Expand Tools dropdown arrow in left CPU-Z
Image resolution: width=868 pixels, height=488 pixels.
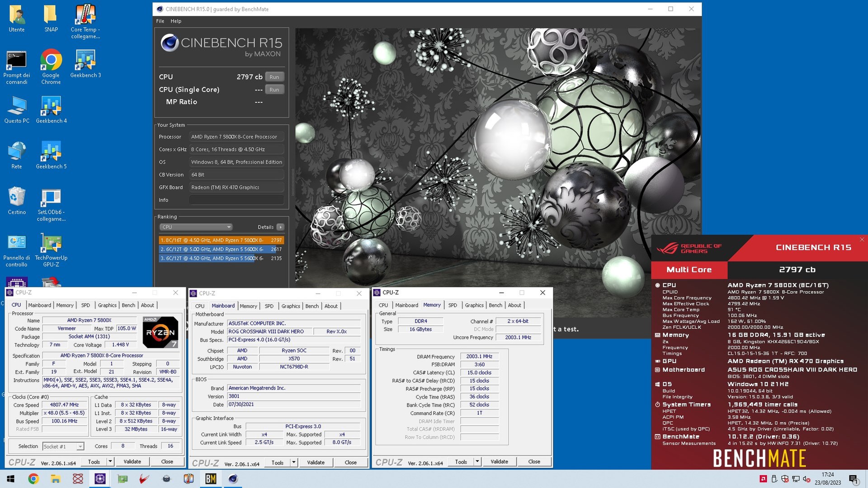tap(110, 461)
